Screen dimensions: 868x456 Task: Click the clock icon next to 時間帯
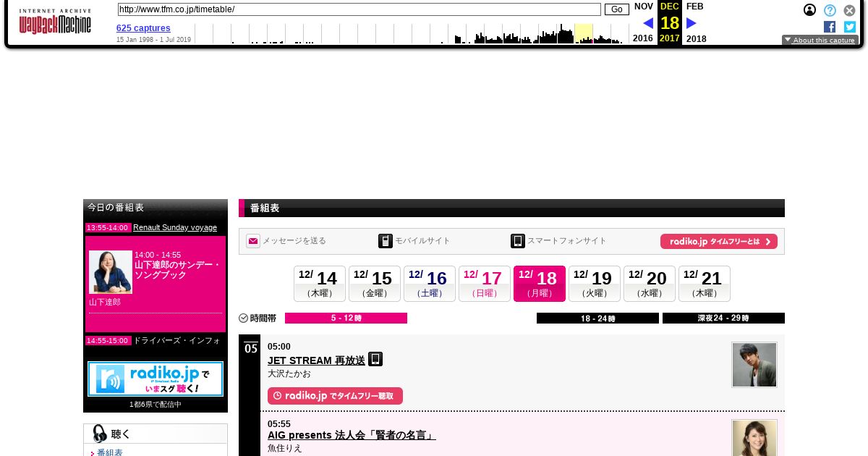pos(244,318)
